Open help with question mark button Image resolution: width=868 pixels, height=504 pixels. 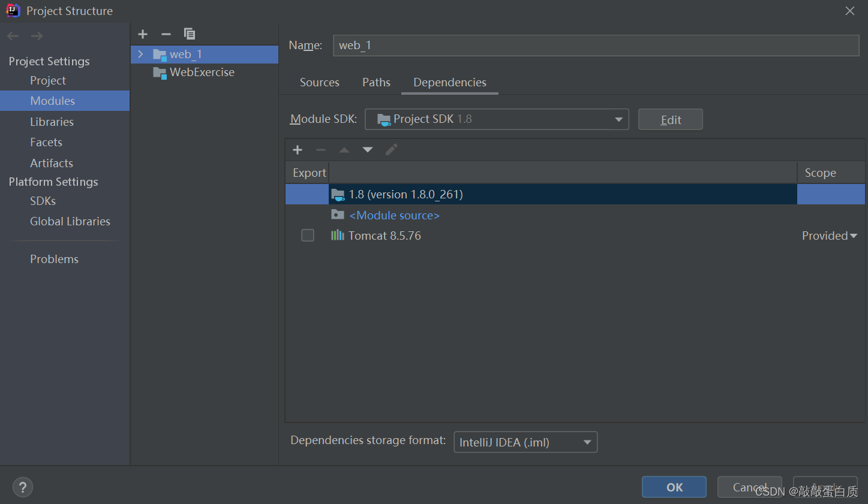coord(23,487)
